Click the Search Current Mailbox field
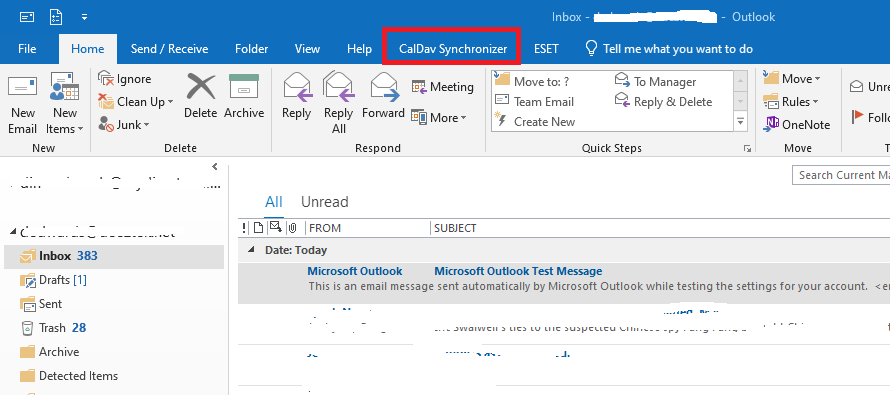Screen dimensions: 890x395 tap(841, 175)
